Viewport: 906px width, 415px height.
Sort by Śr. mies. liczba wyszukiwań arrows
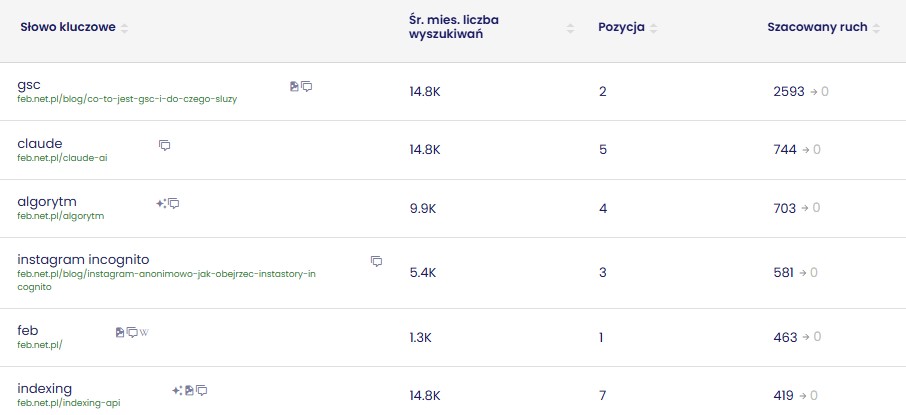click(570, 28)
